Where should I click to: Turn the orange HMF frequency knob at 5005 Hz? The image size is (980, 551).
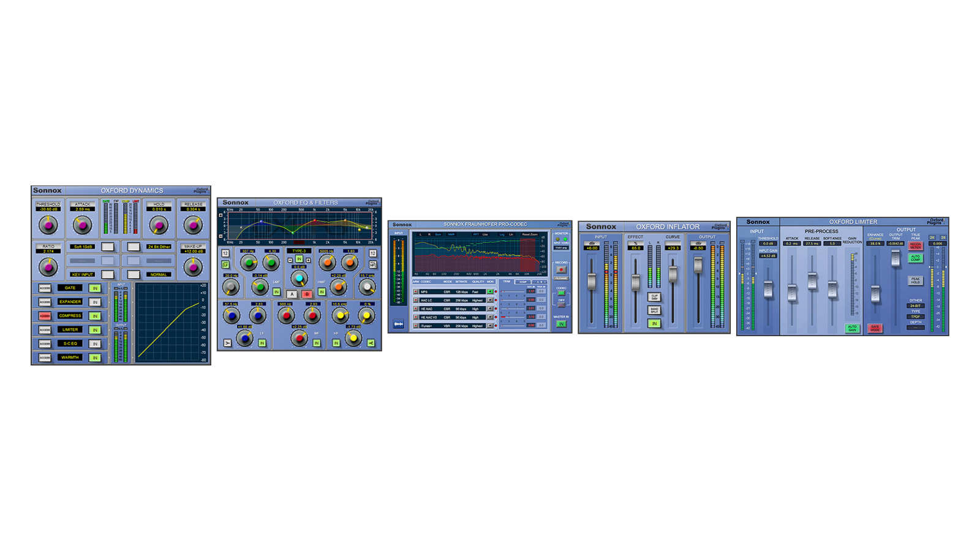click(x=328, y=262)
